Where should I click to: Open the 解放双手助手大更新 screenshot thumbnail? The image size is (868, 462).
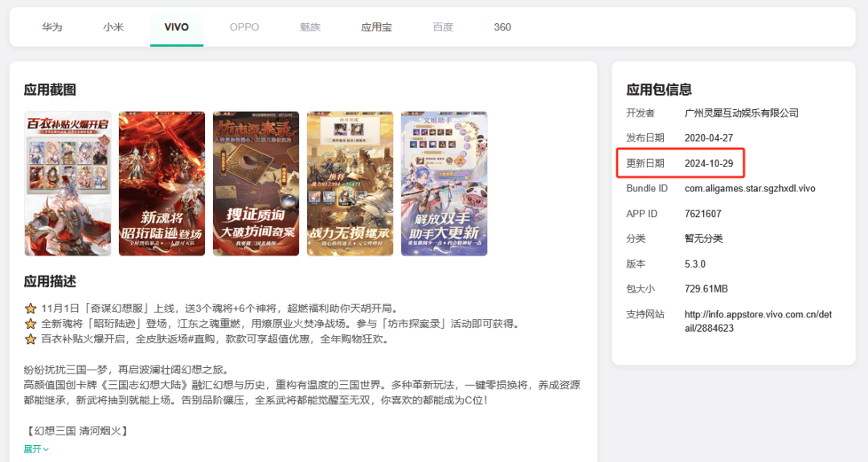click(444, 184)
